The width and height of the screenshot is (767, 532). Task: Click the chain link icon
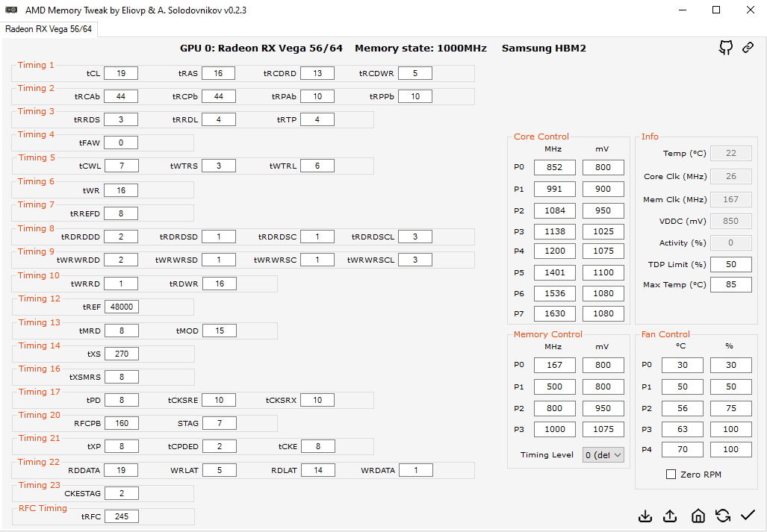(748, 48)
